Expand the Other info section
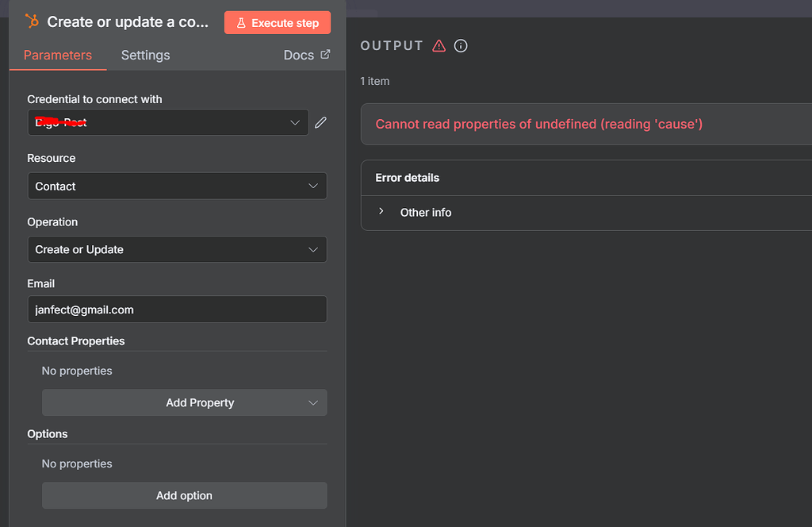The image size is (812, 527). [425, 212]
